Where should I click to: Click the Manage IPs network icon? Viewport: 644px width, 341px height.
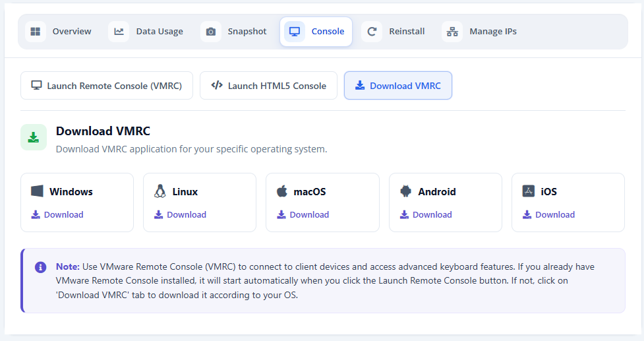[452, 32]
